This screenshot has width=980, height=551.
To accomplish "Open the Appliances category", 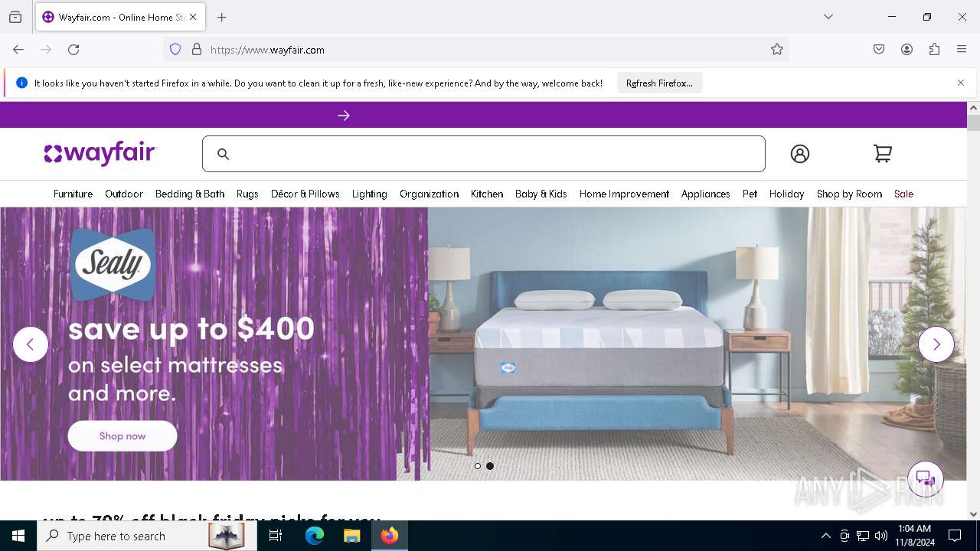I will 706,194.
